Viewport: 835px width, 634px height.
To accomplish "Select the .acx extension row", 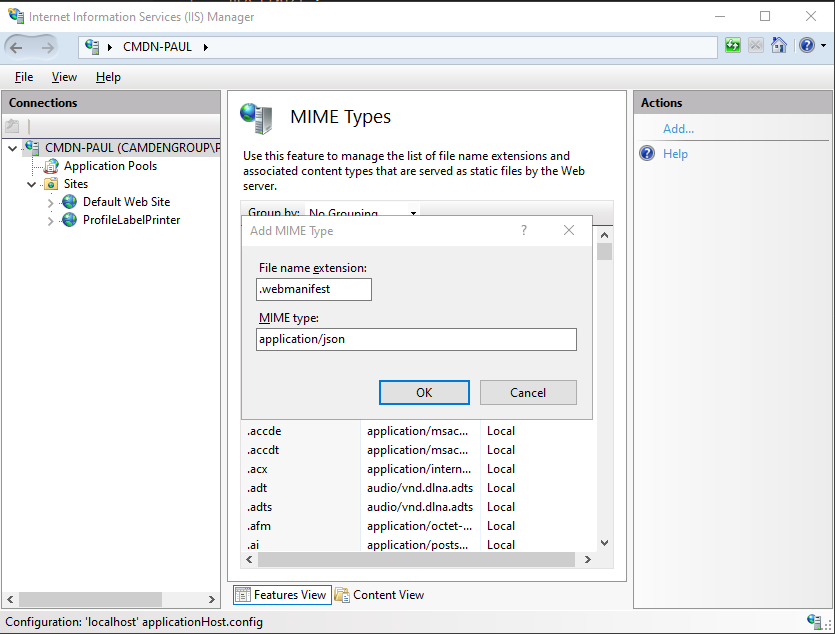I will (x=419, y=469).
